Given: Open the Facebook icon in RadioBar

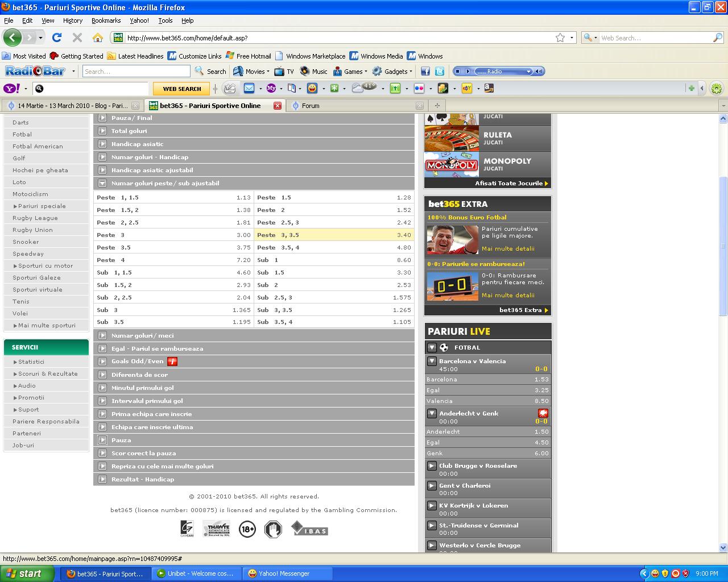Looking at the screenshot, I should click(x=425, y=72).
